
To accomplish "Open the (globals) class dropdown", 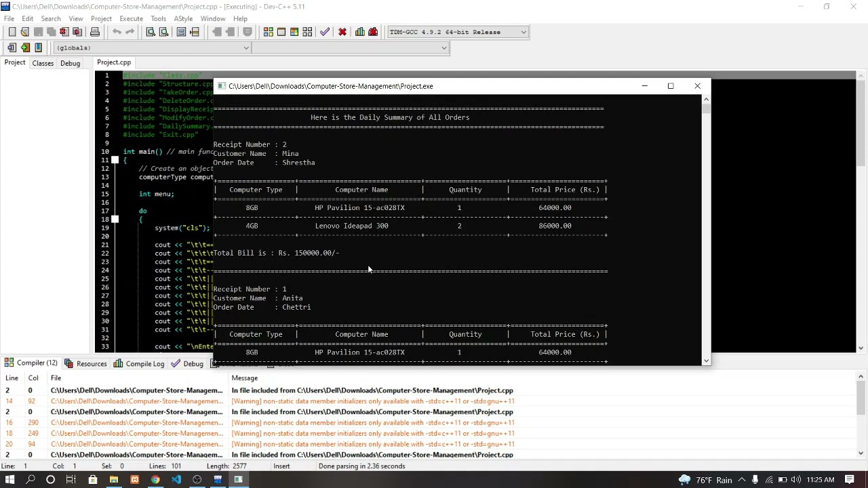I will pos(152,47).
